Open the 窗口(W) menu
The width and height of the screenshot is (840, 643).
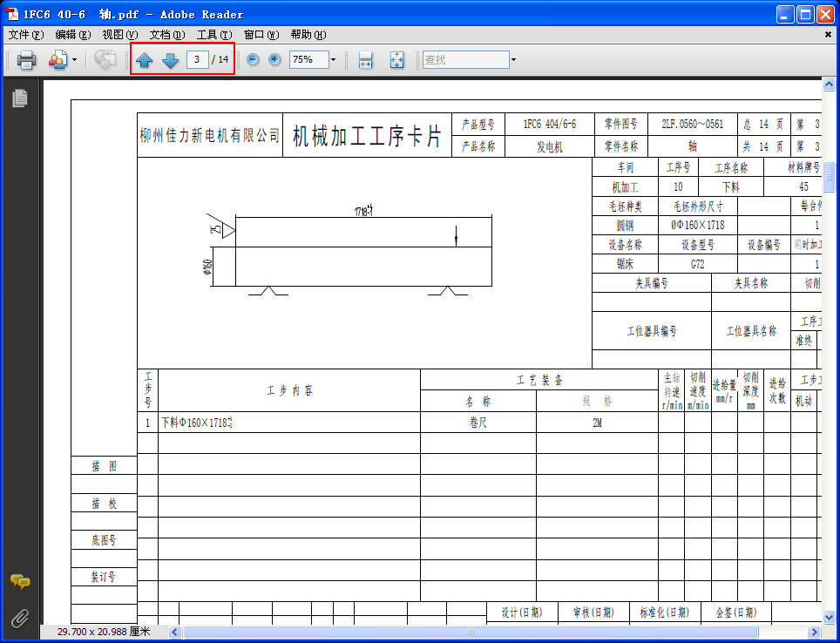pyautogui.click(x=261, y=35)
